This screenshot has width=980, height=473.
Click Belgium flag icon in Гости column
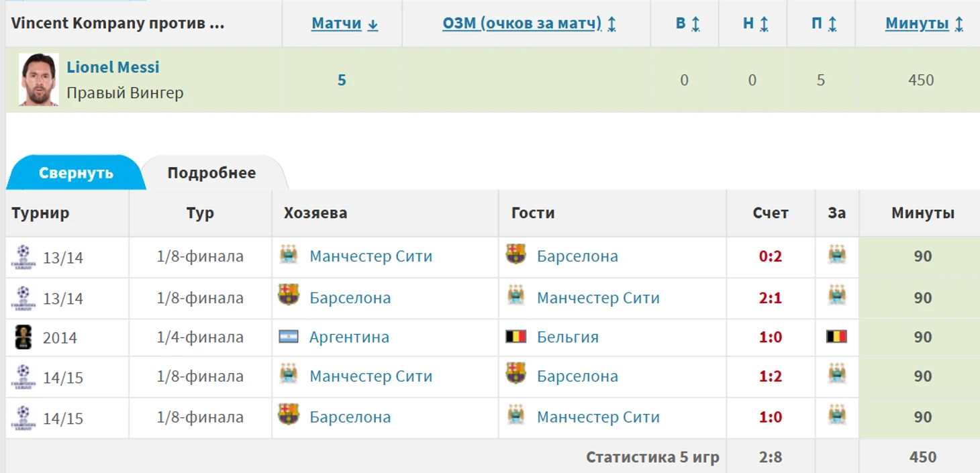516,336
